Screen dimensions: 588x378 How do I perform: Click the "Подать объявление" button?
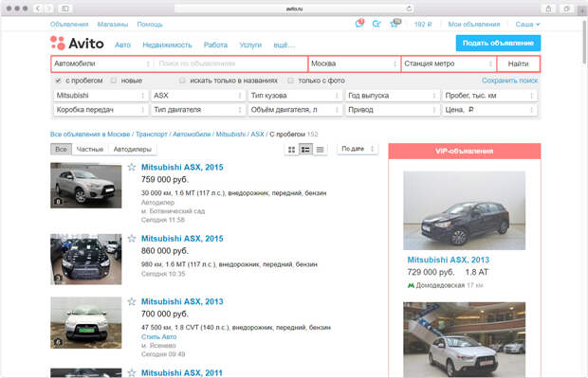click(498, 43)
